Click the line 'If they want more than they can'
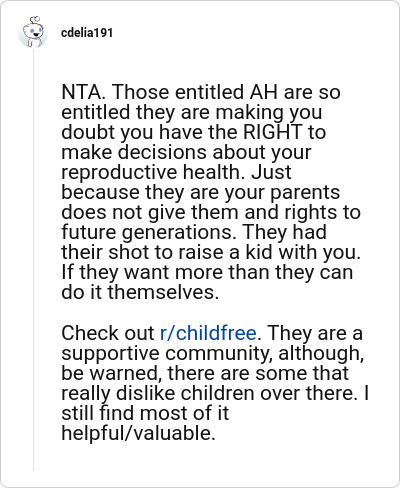This screenshot has width=400, height=488. (207, 273)
